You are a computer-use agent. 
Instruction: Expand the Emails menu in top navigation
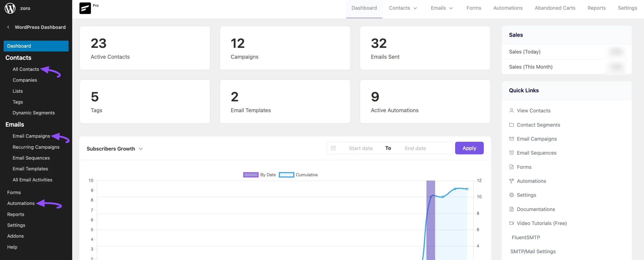(x=441, y=8)
